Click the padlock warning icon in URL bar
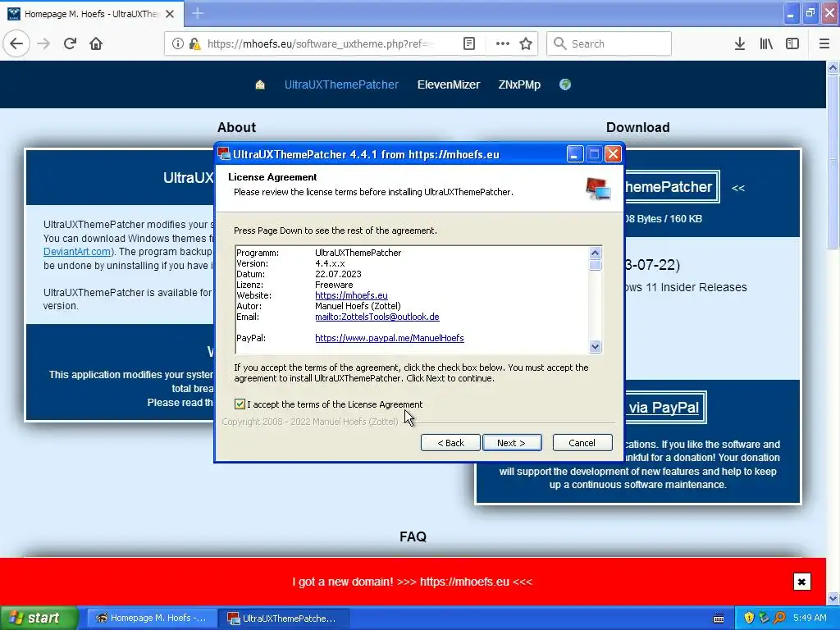 (194, 43)
